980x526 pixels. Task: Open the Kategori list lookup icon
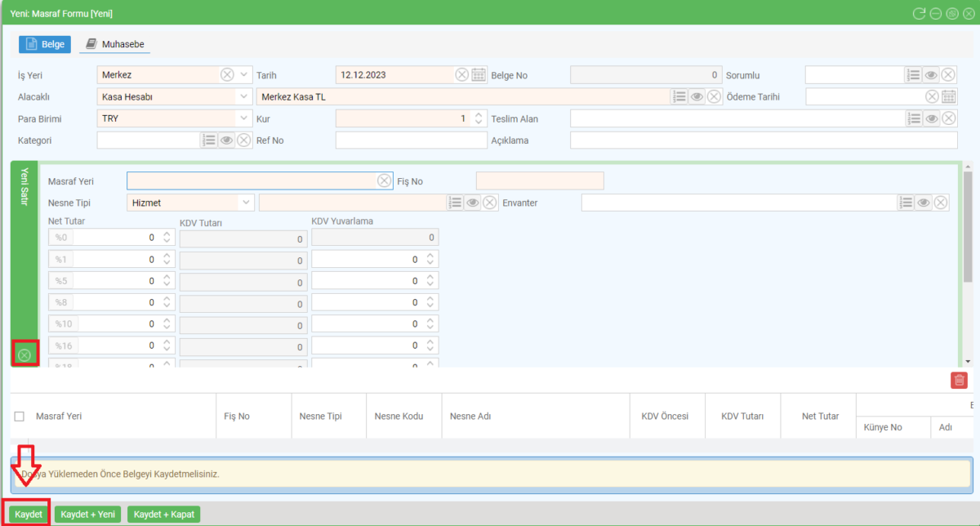click(209, 140)
